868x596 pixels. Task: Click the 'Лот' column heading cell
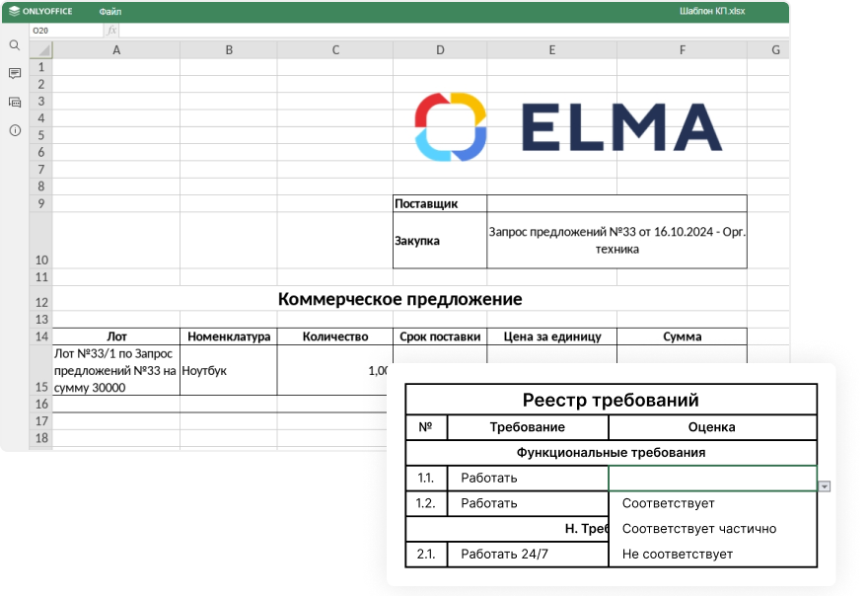(116, 336)
